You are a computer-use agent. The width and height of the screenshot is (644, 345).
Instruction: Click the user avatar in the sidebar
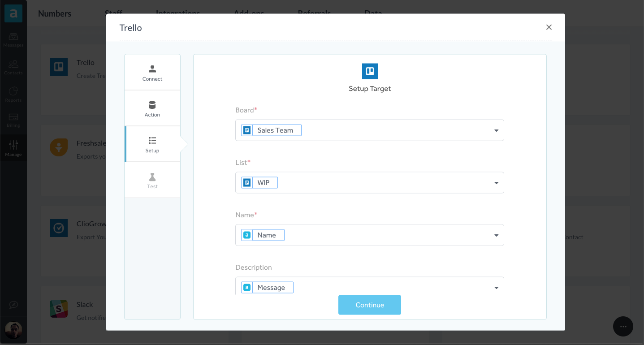(13, 331)
